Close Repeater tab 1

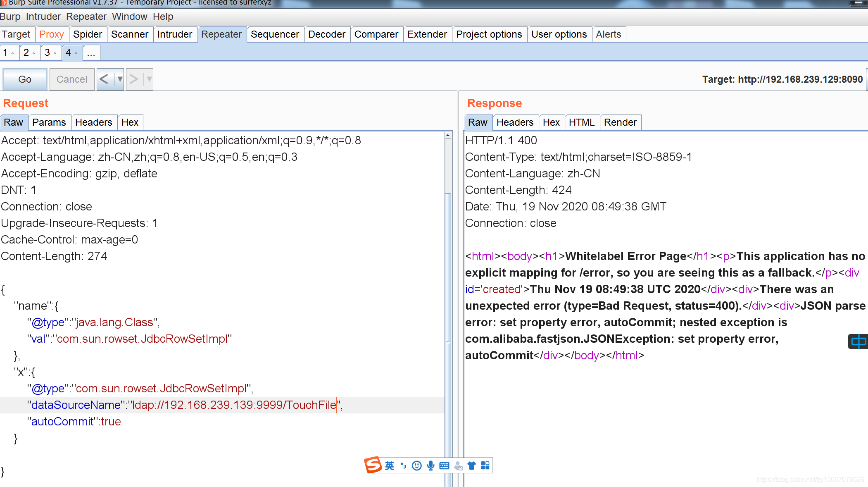pos(13,53)
